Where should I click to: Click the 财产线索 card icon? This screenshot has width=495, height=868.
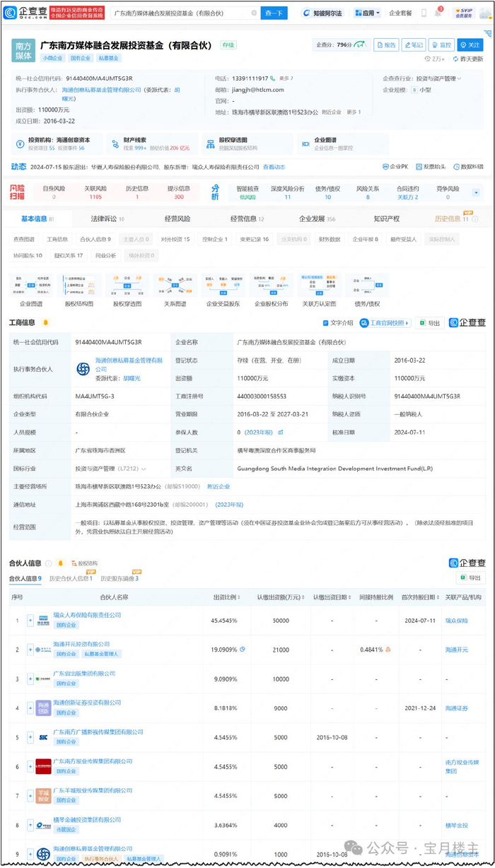pos(115,143)
